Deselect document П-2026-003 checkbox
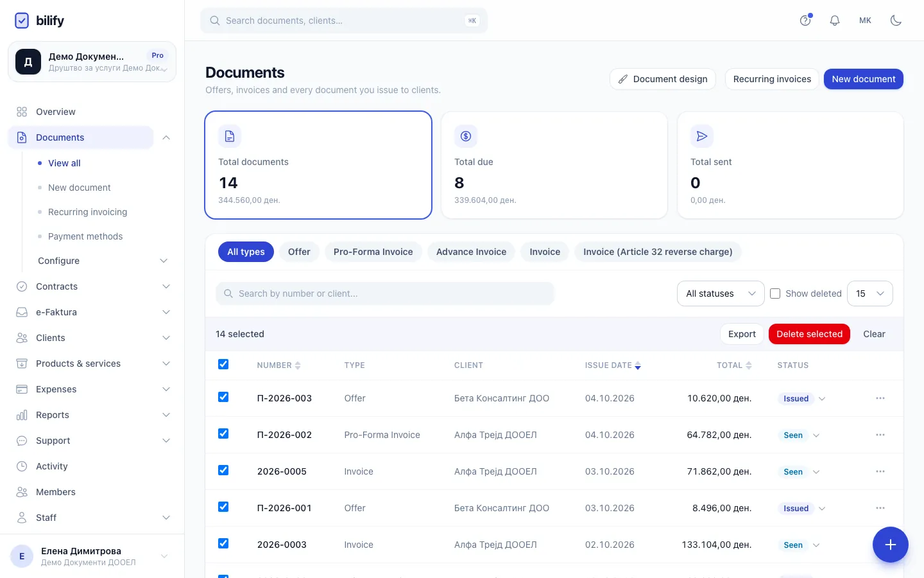Screen dimensions: 924x578 223,397
